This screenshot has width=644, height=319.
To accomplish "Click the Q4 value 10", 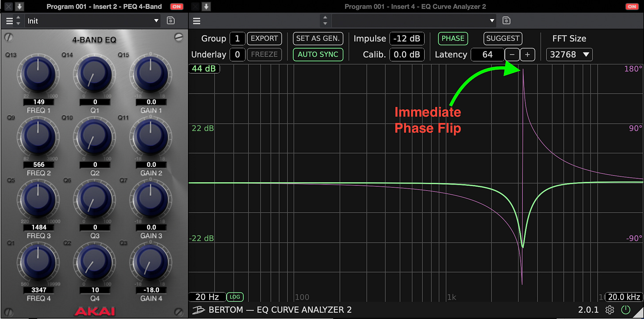I will coord(95,290).
